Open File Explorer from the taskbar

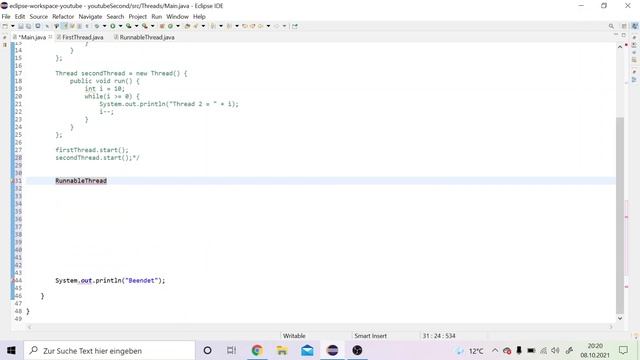[282, 350]
